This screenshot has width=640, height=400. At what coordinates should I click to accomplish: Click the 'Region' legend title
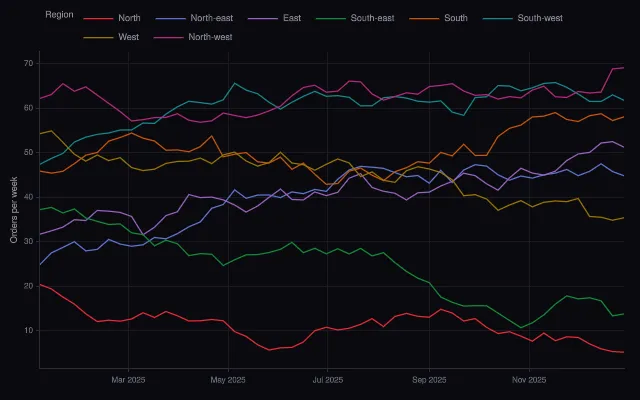(x=59, y=15)
